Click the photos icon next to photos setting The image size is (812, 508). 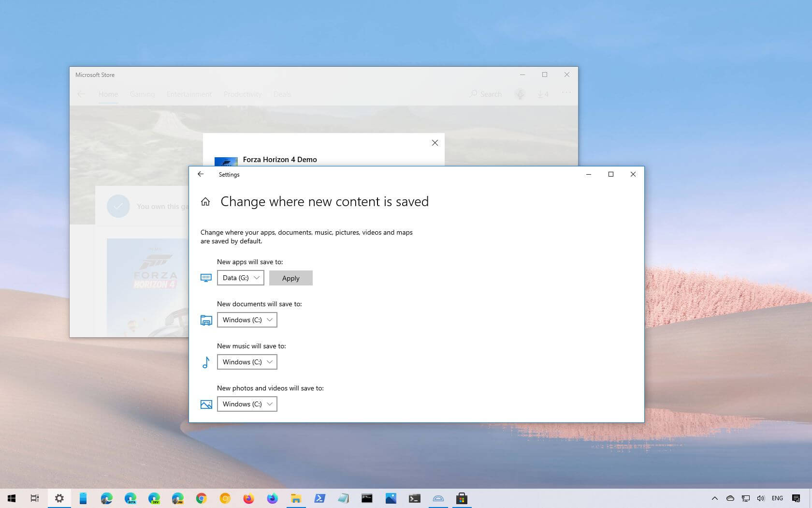[x=206, y=404]
